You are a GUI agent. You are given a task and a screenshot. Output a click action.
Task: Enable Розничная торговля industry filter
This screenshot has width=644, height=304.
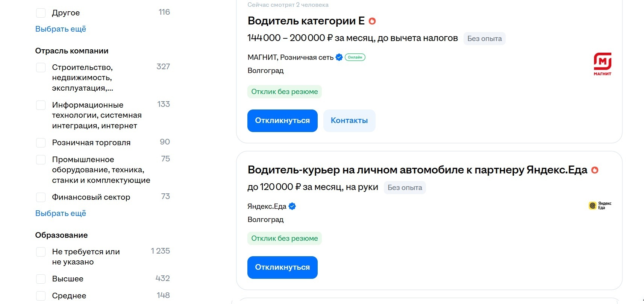41,142
